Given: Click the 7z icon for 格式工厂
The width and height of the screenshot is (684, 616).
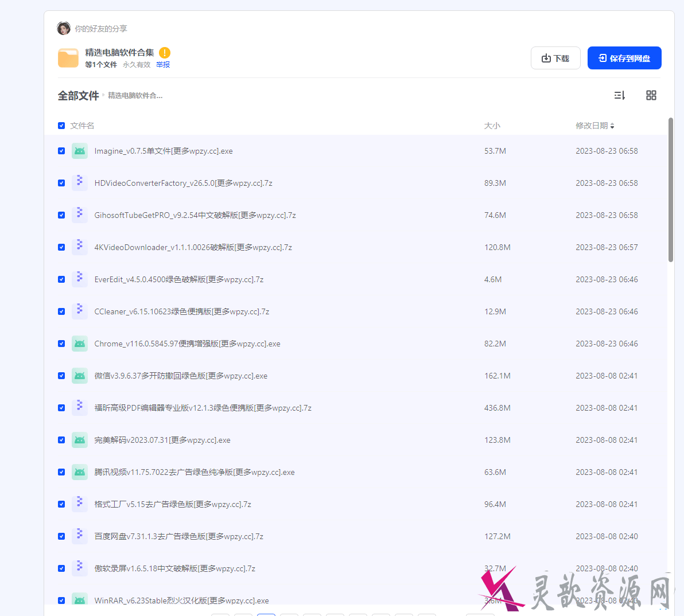Looking at the screenshot, I should [79, 504].
